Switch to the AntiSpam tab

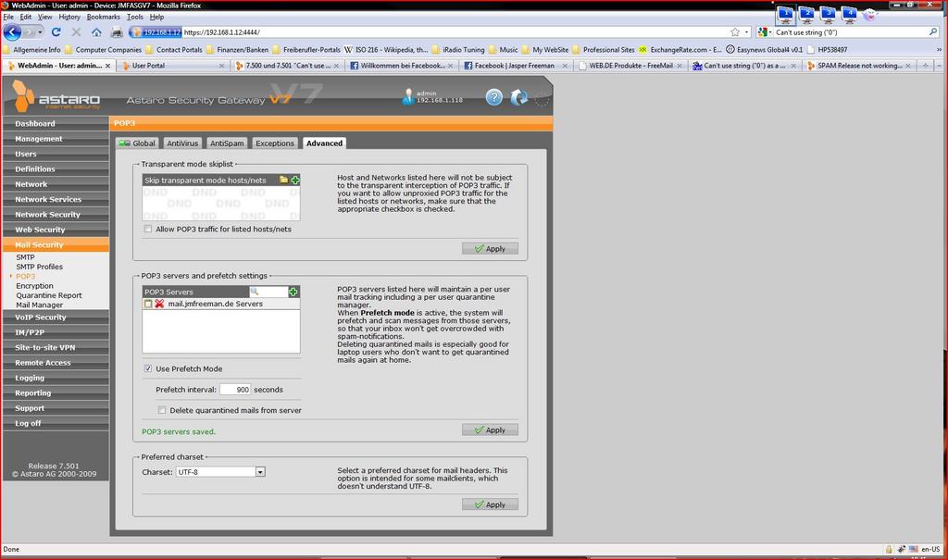coord(227,143)
